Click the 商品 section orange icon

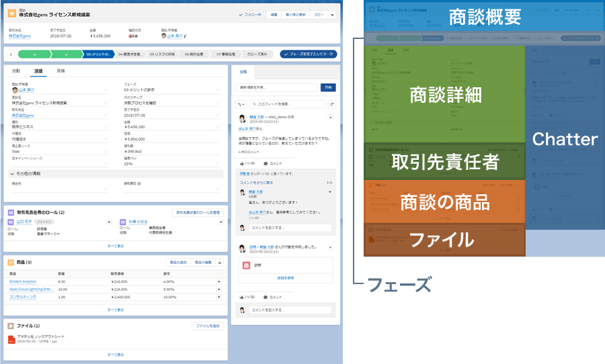tap(11, 262)
